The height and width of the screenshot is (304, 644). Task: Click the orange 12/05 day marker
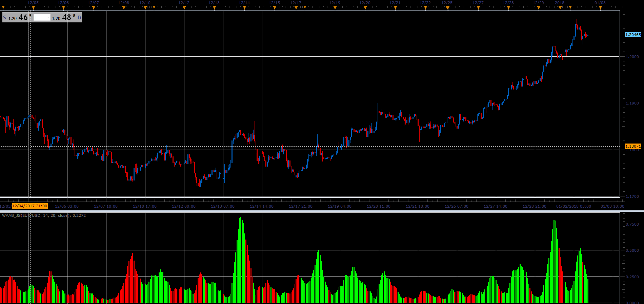pyautogui.click(x=33, y=7)
